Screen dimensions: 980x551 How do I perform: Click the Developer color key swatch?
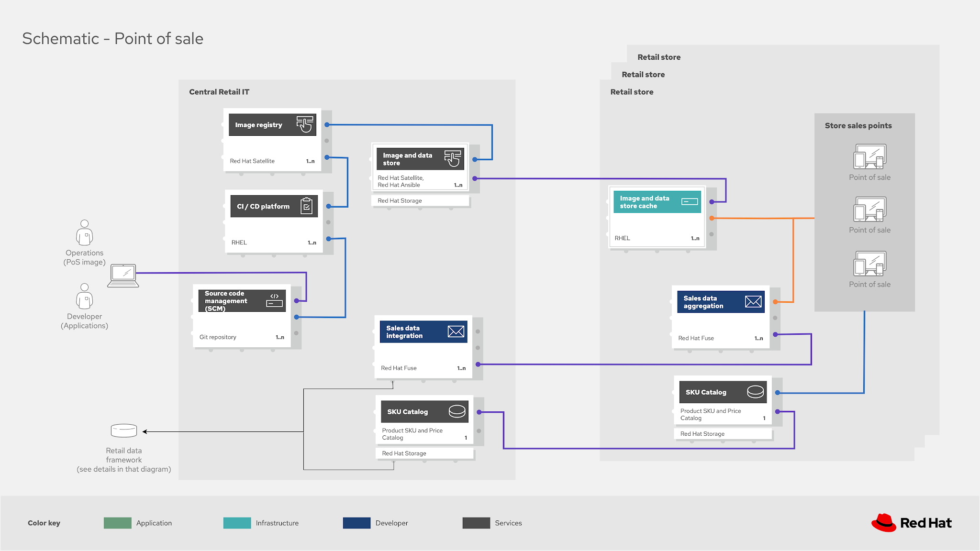click(356, 523)
